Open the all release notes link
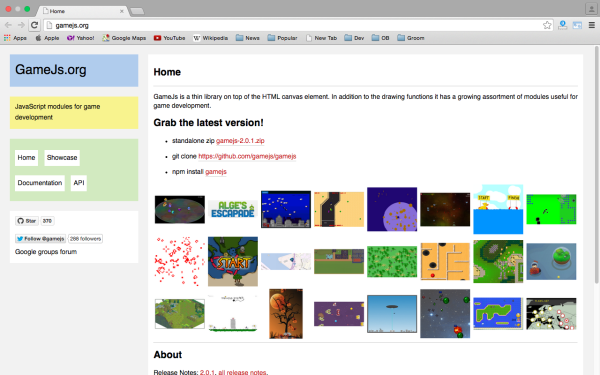 click(x=243, y=372)
